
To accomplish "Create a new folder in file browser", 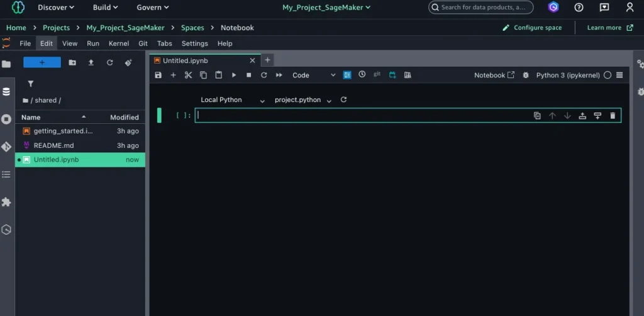I will [x=72, y=62].
